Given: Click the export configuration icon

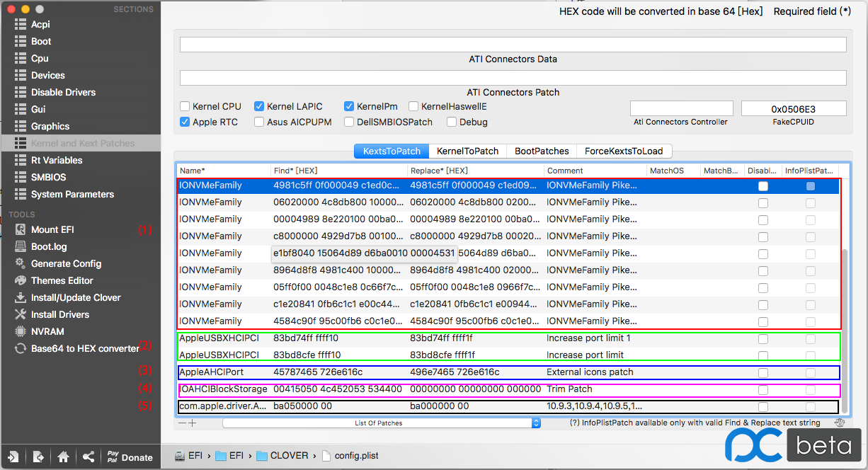Looking at the screenshot, I should 38,457.
